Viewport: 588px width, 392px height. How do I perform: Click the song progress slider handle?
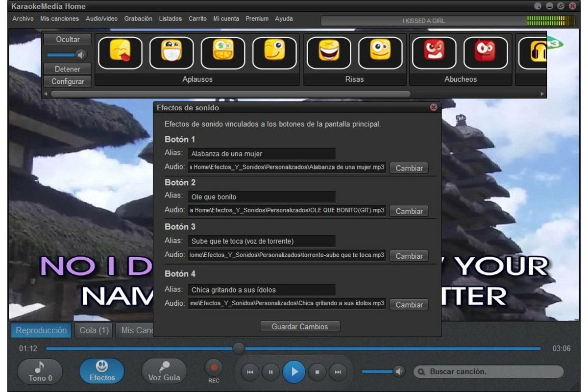tap(238, 348)
